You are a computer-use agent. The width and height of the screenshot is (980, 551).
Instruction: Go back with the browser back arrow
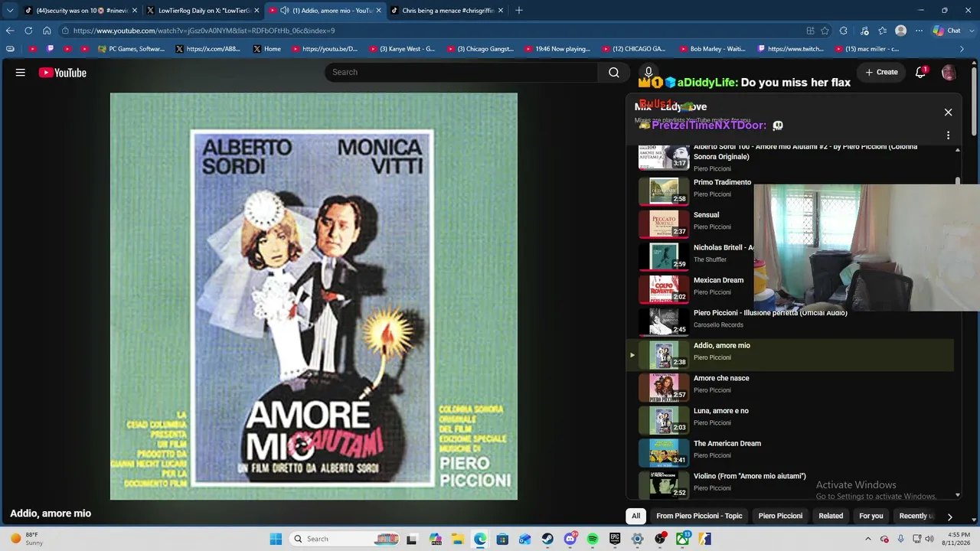pos(10,31)
